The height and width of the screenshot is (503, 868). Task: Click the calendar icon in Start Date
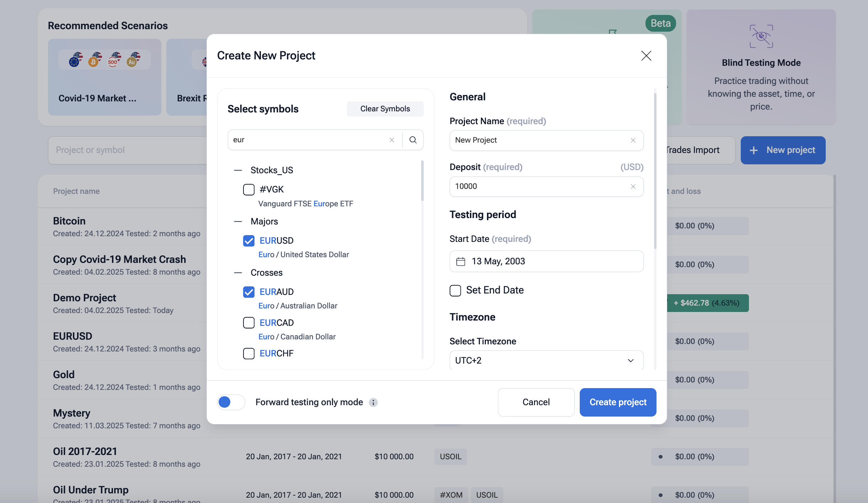click(x=461, y=261)
